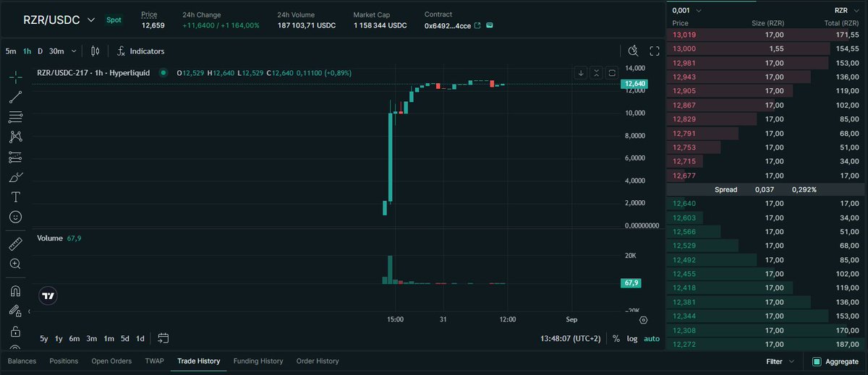Select the ruler measure tool
The image size is (868, 375).
tap(15, 244)
